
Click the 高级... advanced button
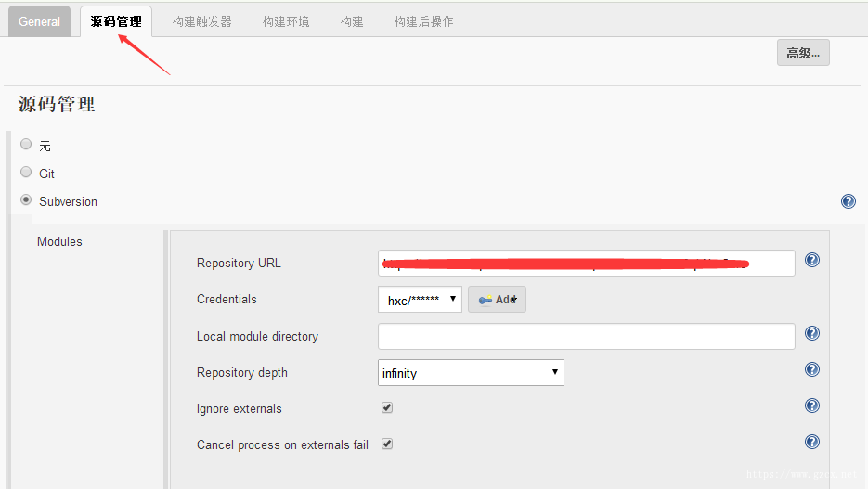(x=803, y=53)
